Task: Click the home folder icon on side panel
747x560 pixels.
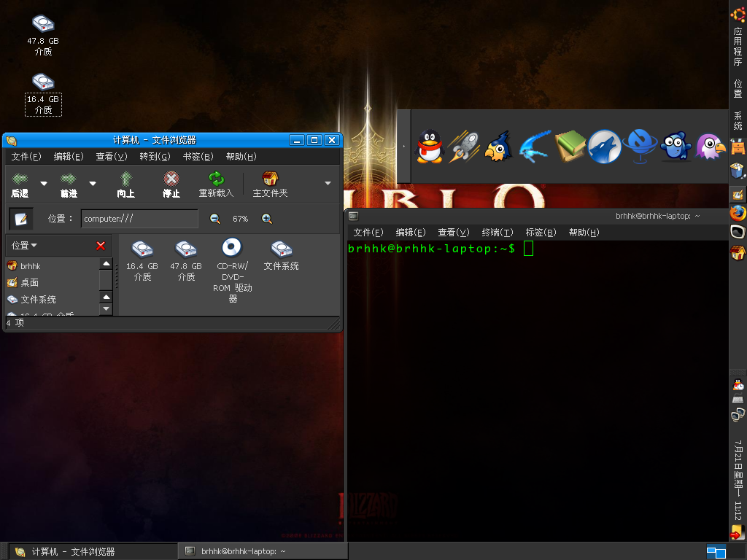Action: (738, 252)
